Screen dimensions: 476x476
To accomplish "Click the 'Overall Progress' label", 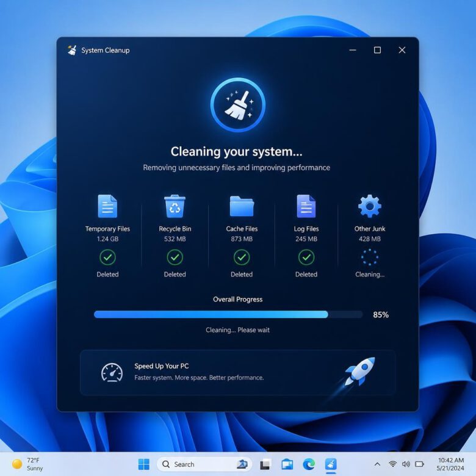I will 238,299.
